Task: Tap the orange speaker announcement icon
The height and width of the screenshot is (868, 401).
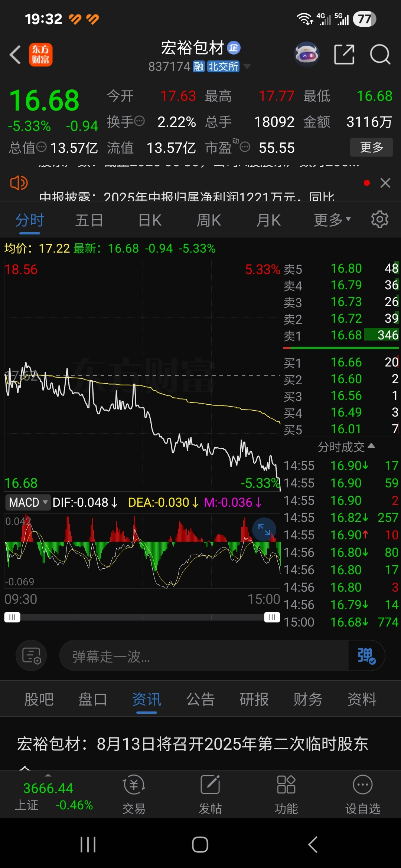Action: (x=19, y=183)
